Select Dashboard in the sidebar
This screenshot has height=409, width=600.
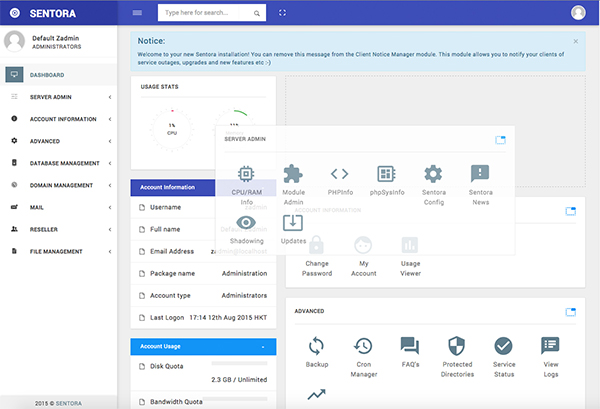click(x=59, y=75)
